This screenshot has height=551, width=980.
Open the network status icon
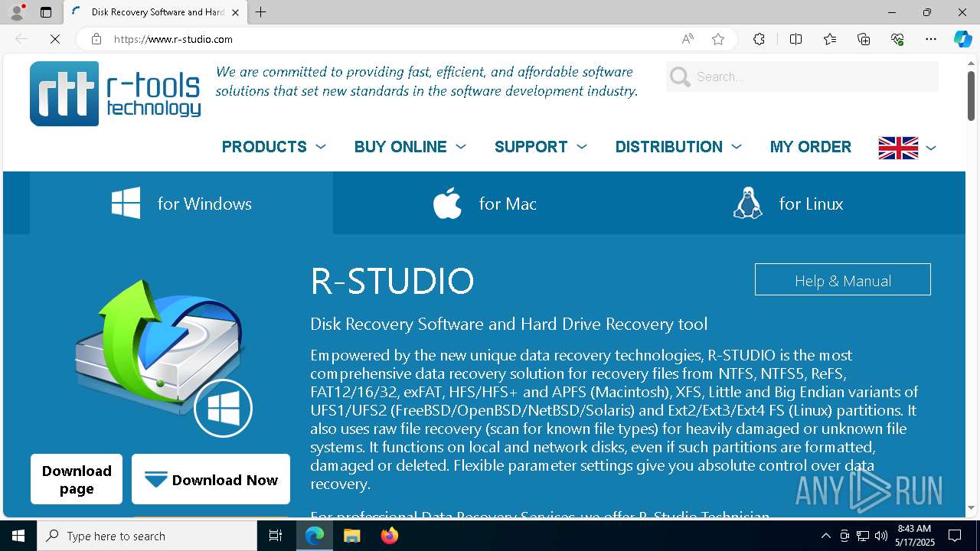coord(863,536)
